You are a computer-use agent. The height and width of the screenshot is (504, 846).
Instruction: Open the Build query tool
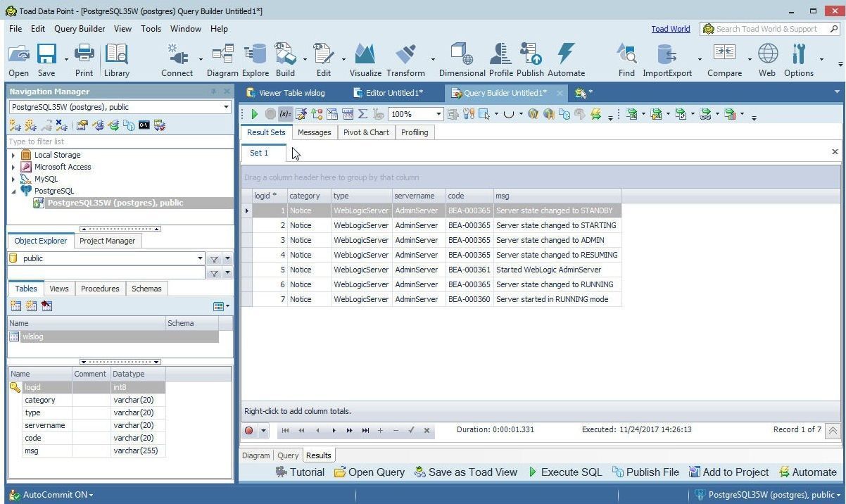click(285, 60)
